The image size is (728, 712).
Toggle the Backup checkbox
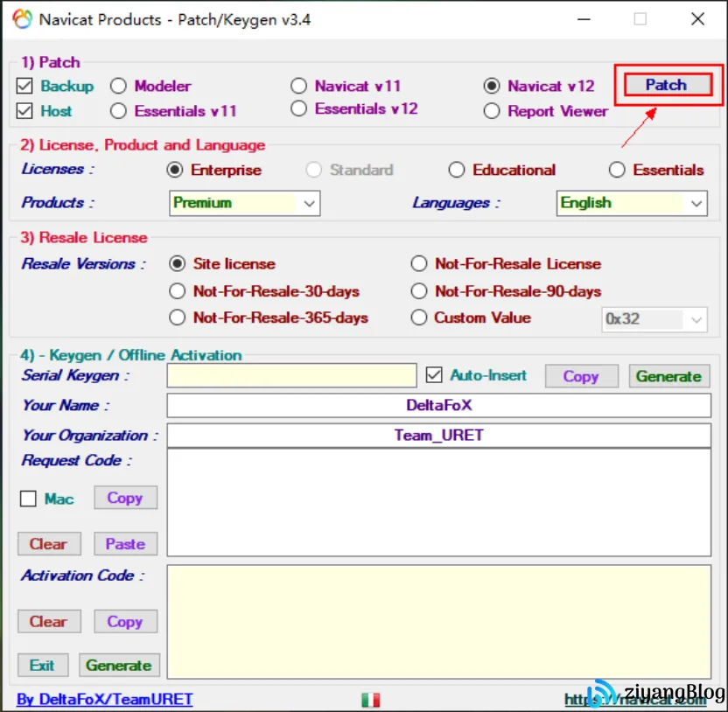click(25, 86)
